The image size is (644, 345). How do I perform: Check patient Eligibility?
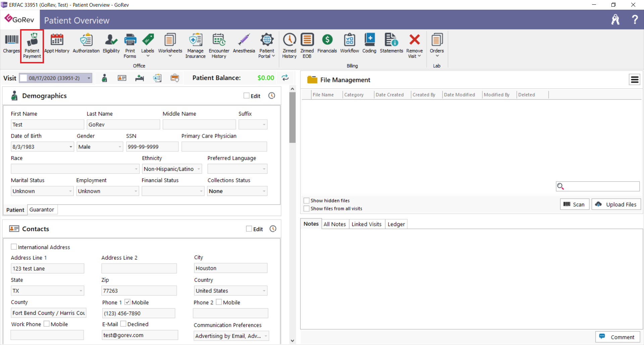click(x=111, y=44)
